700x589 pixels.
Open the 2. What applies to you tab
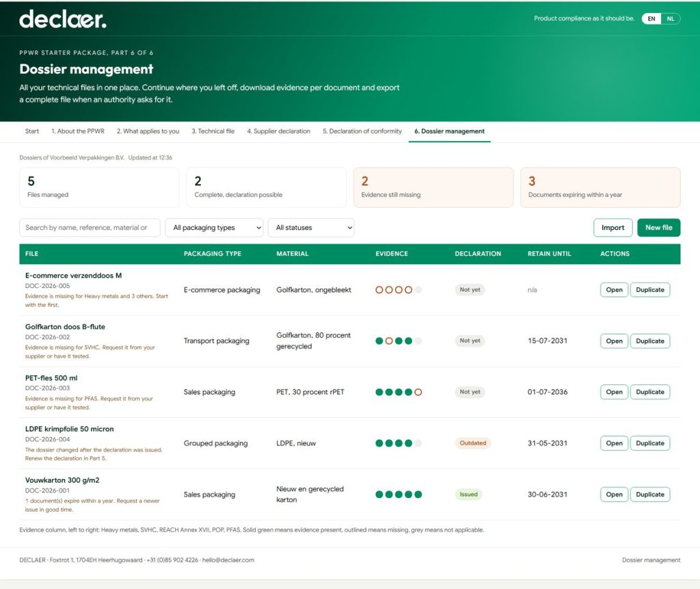pos(148,131)
